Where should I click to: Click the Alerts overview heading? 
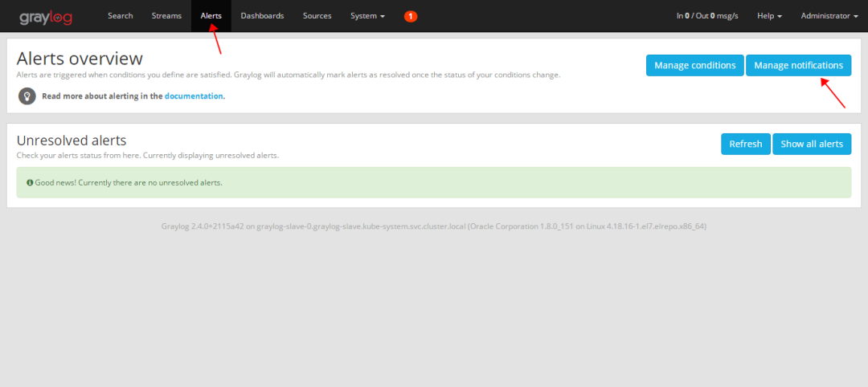click(x=80, y=58)
